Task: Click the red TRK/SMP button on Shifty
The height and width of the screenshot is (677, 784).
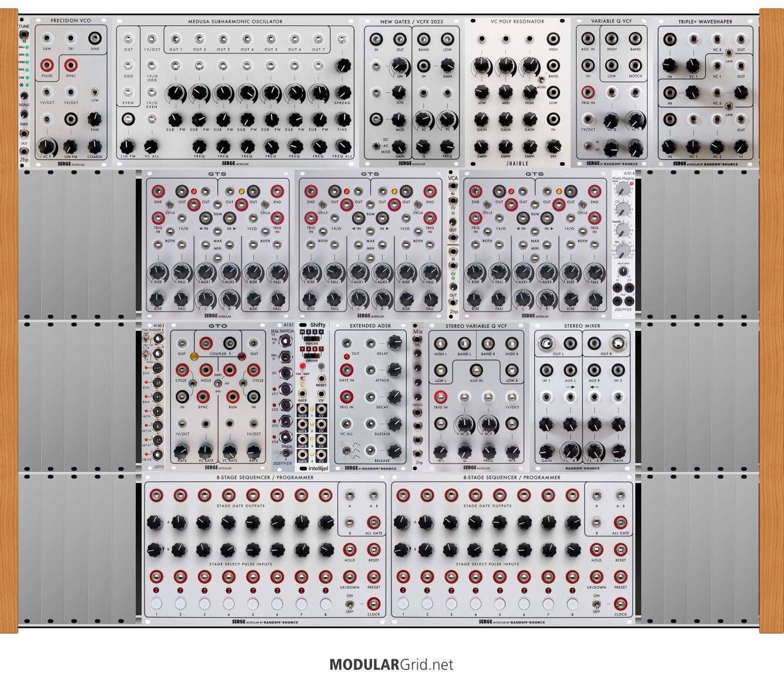Action: pos(302,366)
